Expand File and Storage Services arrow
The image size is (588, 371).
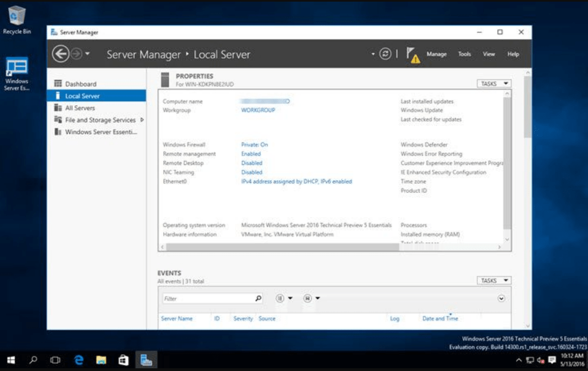[x=142, y=120]
